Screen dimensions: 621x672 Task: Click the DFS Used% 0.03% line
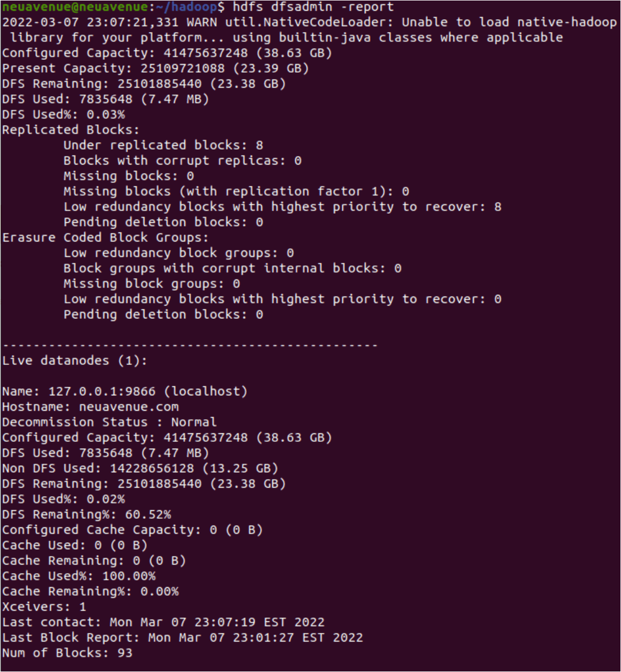[x=64, y=115]
